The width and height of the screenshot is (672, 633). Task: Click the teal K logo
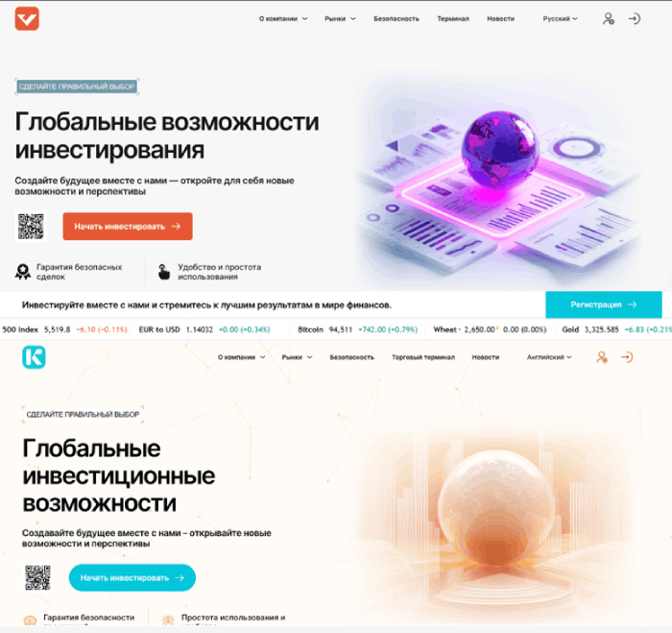(x=34, y=357)
